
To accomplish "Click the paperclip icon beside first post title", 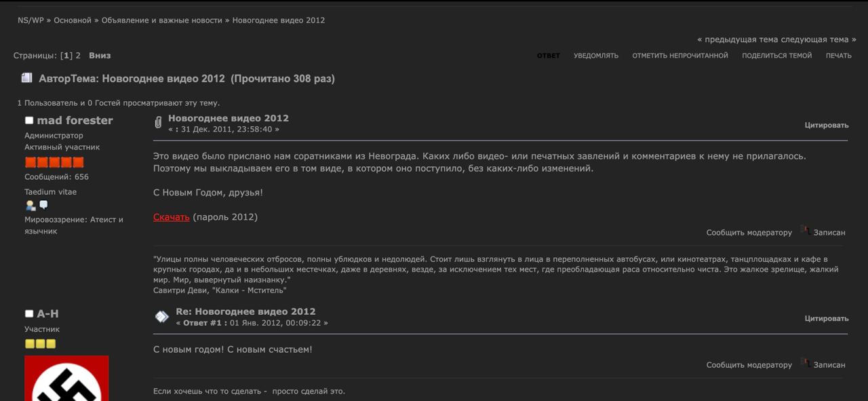I will point(158,123).
